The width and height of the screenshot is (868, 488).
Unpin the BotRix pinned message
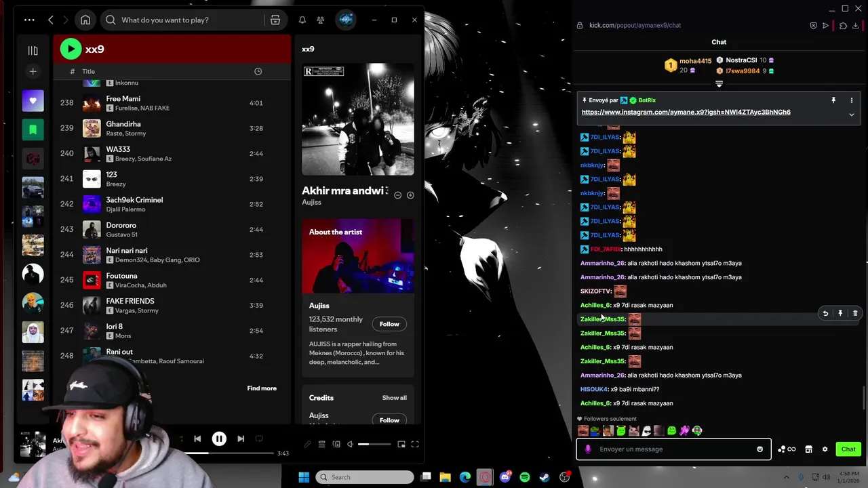pos(833,100)
